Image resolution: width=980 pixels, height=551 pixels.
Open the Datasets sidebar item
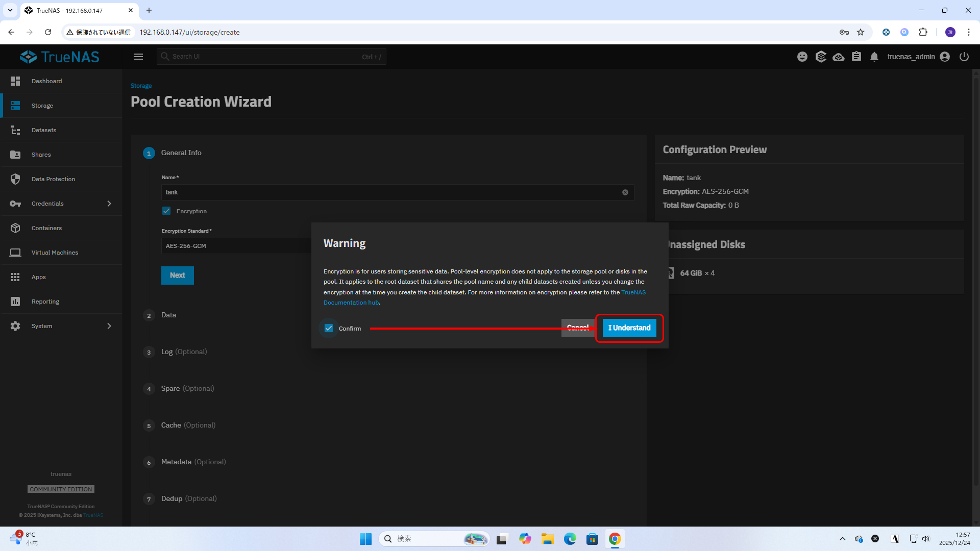pos(44,130)
